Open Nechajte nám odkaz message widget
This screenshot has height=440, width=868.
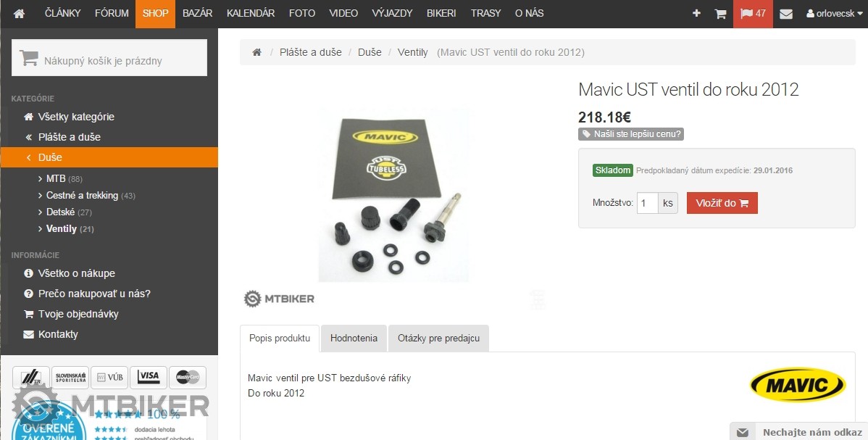click(798, 432)
